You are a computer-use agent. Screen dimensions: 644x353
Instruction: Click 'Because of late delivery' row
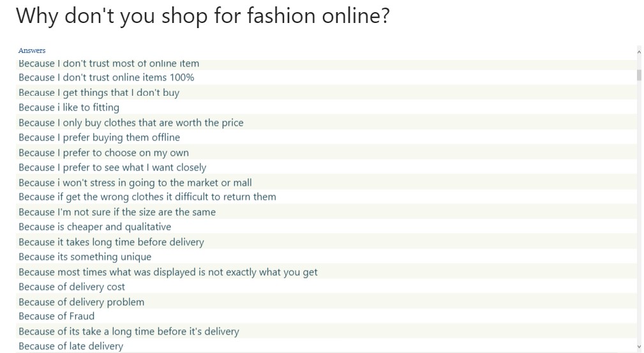click(70, 346)
